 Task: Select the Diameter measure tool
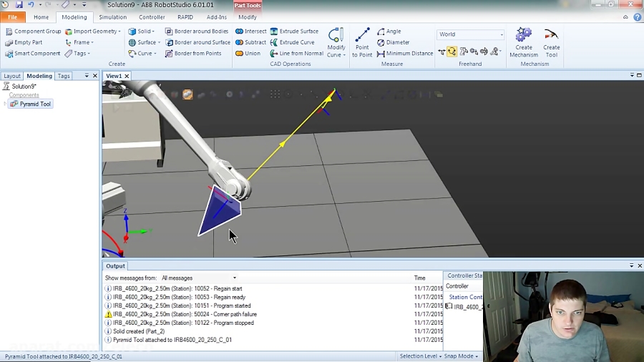pos(393,42)
